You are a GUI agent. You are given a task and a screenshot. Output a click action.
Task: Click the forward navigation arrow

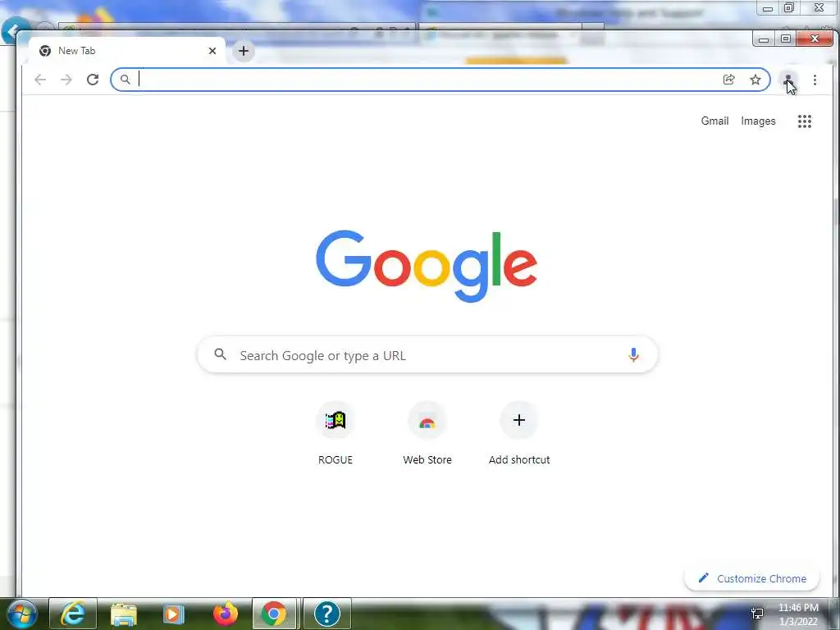(x=66, y=80)
